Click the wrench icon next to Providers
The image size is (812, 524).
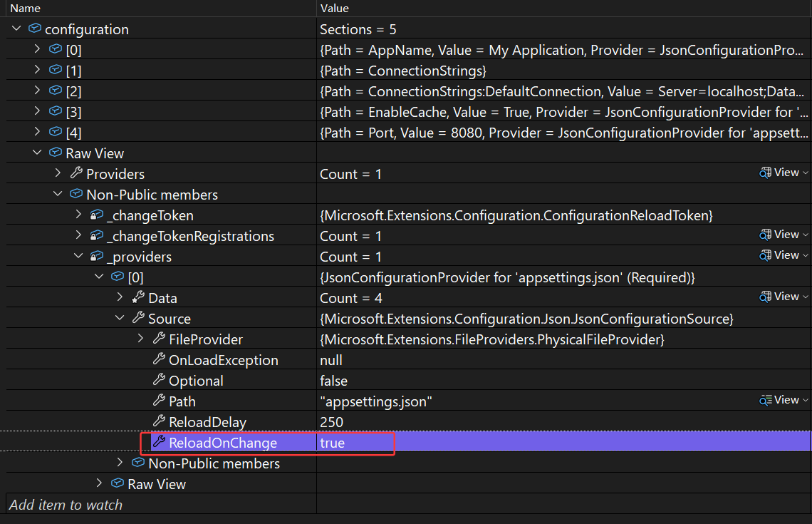coord(76,174)
